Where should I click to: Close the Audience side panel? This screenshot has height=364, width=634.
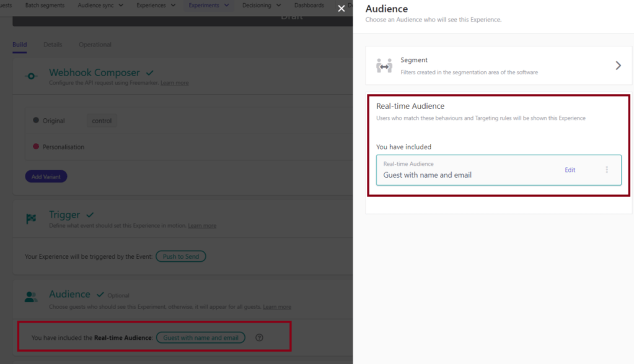click(x=341, y=9)
